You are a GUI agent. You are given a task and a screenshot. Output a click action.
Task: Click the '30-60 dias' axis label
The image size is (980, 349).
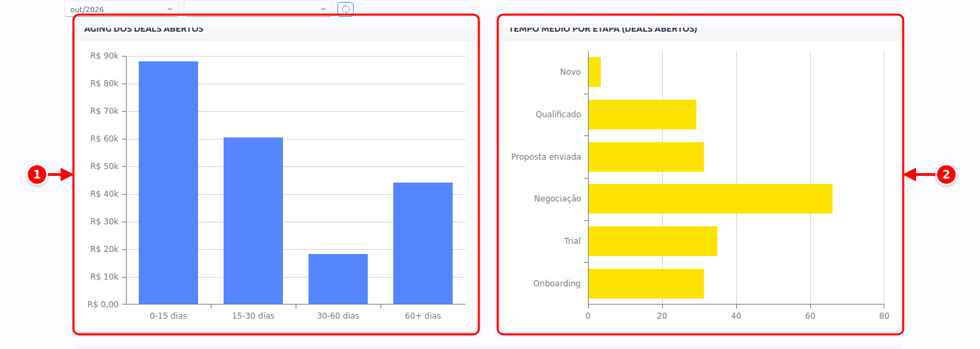coord(338,315)
